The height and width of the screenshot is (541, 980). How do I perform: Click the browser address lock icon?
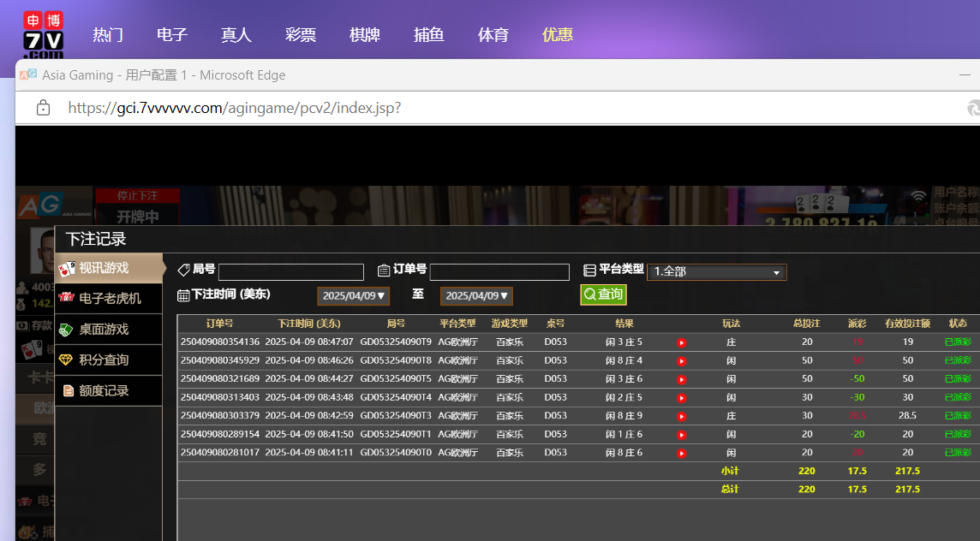point(43,108)
